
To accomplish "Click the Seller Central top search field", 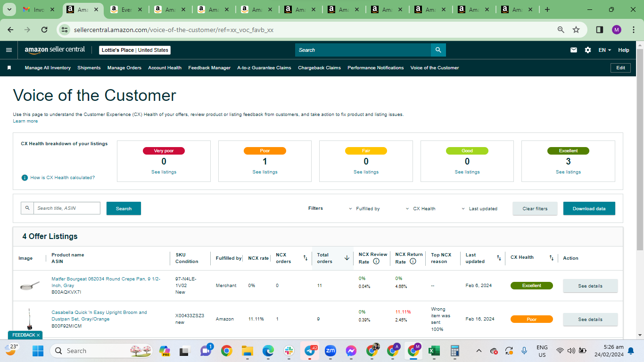I will [x=363, y=50].
